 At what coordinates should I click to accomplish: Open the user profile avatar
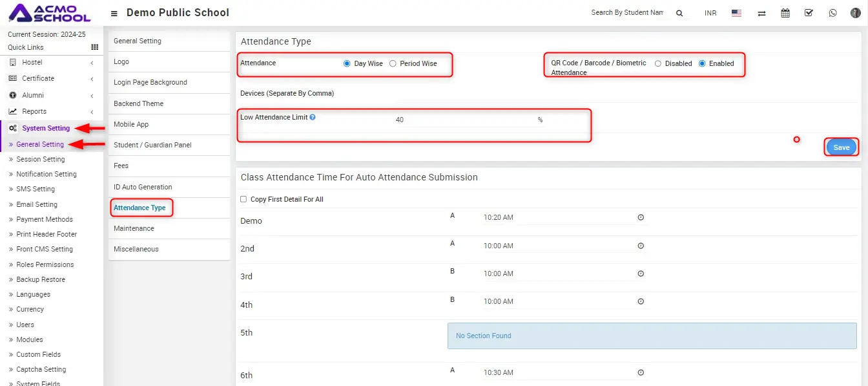[x=856, y=13]
